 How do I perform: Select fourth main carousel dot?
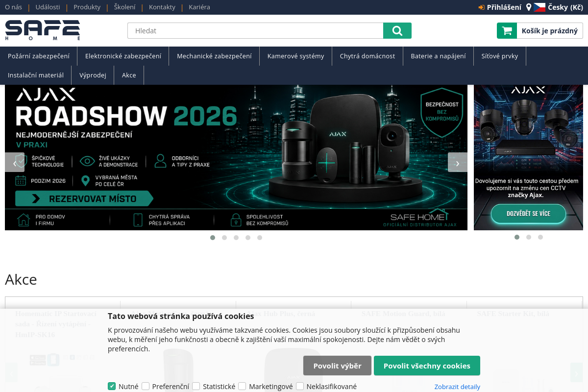click(248, 238)
